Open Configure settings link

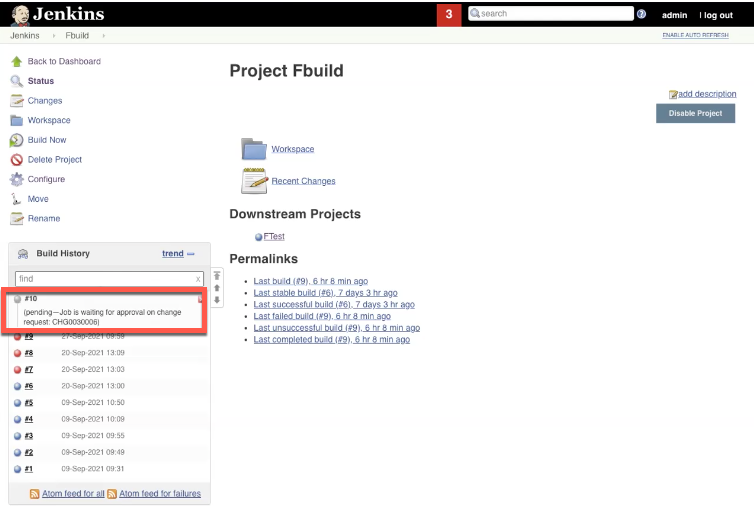pos(46,179)
